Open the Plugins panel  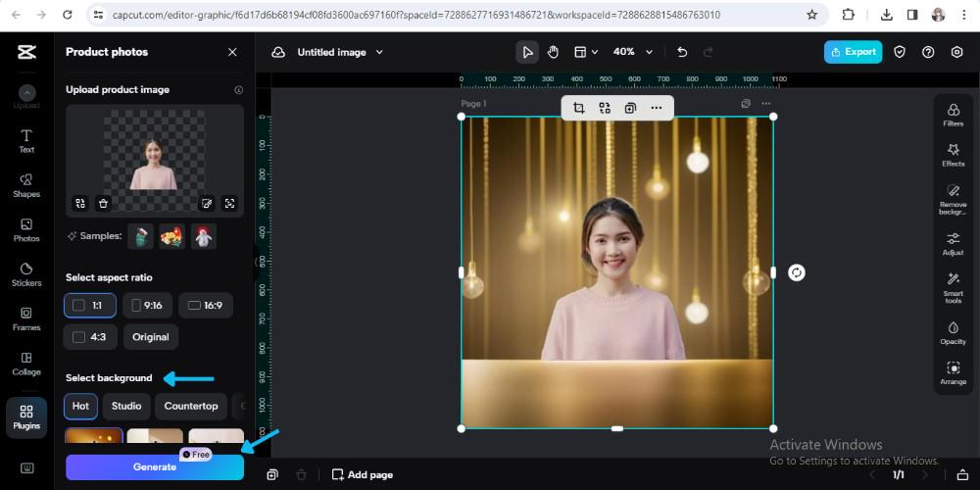26,417
